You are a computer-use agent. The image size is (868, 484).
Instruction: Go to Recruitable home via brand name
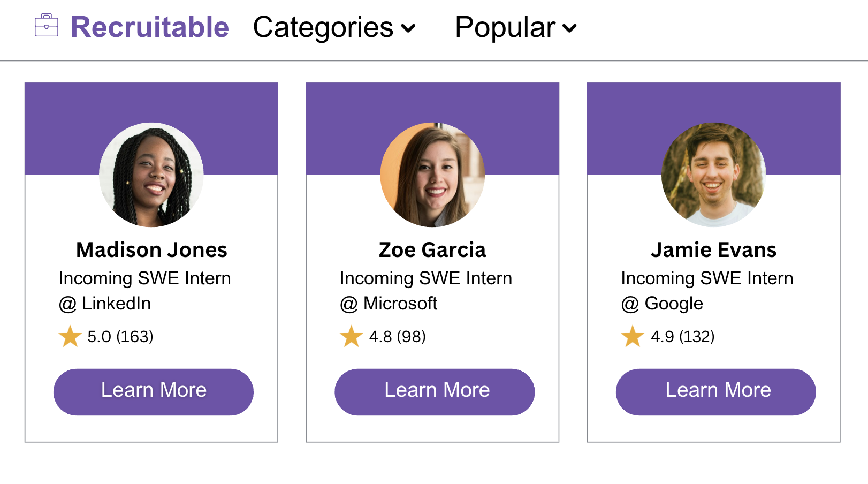coord(150,27)
